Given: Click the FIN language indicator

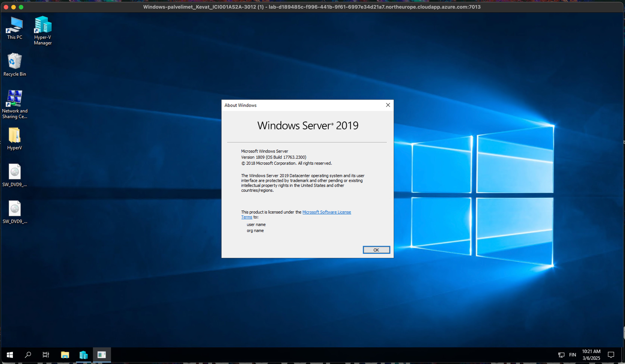Looking at the screenshot, I should pyautogui.click(x=572, y=355).
